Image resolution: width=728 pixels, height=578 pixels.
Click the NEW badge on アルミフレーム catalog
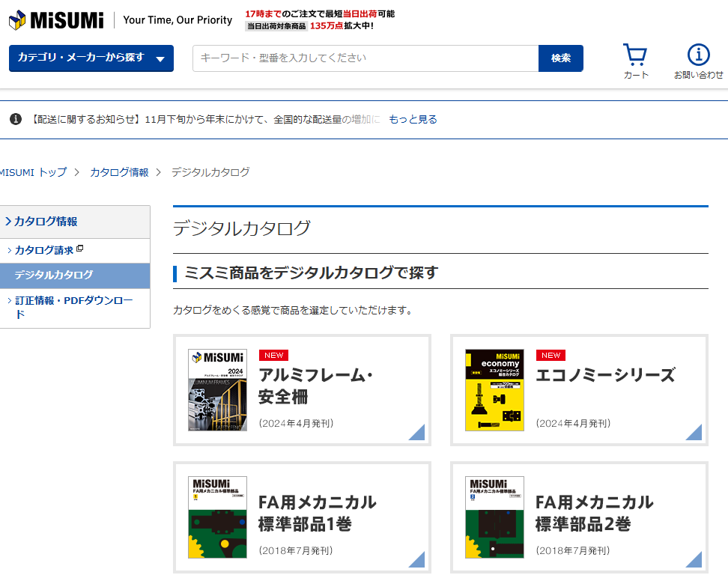(x=273, y=355)
